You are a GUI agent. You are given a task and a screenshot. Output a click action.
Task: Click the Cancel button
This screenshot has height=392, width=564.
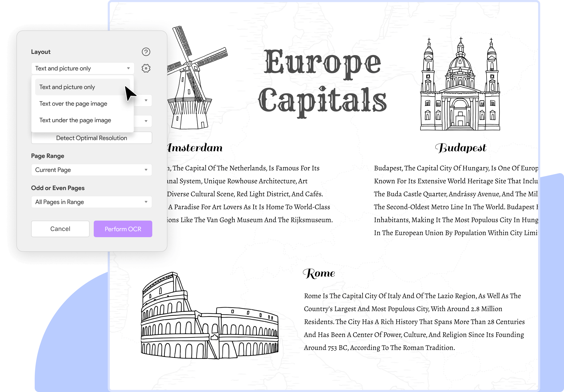[60, 228]
